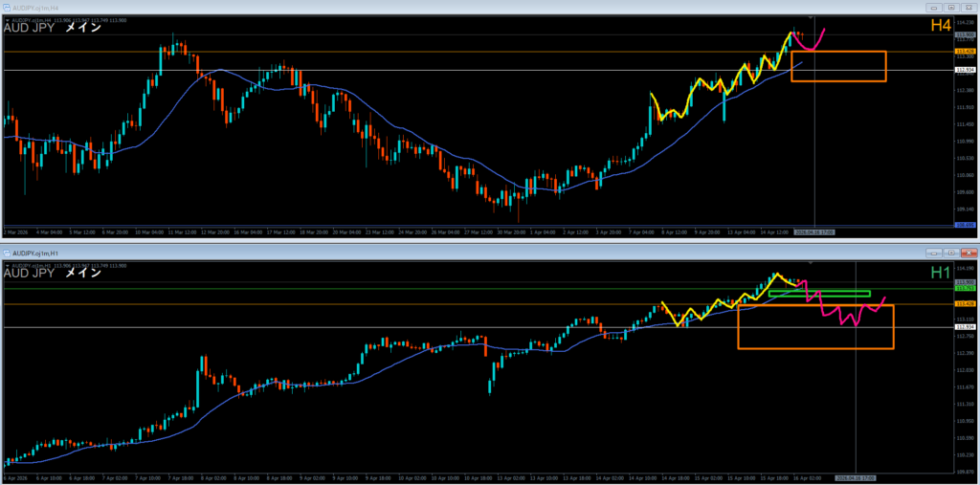Click the H1 chart window title bar icon
The width and height of the screenshot is (980, 485).
(7, 253)
